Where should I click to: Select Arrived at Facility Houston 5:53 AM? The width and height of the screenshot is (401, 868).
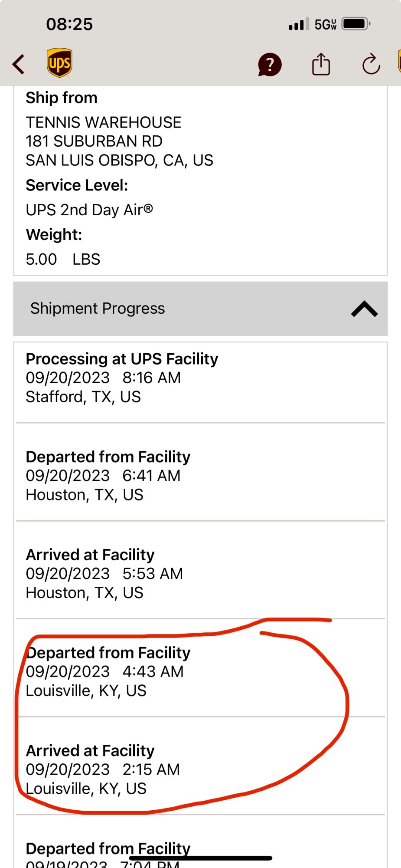[x=200, y=574]
